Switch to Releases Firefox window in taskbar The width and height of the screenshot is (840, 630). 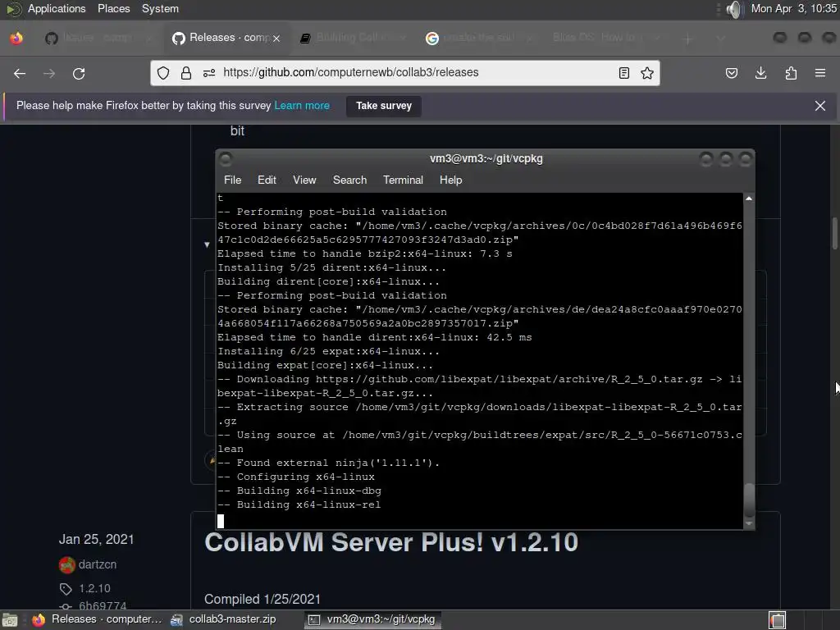[x=97, y=619]
